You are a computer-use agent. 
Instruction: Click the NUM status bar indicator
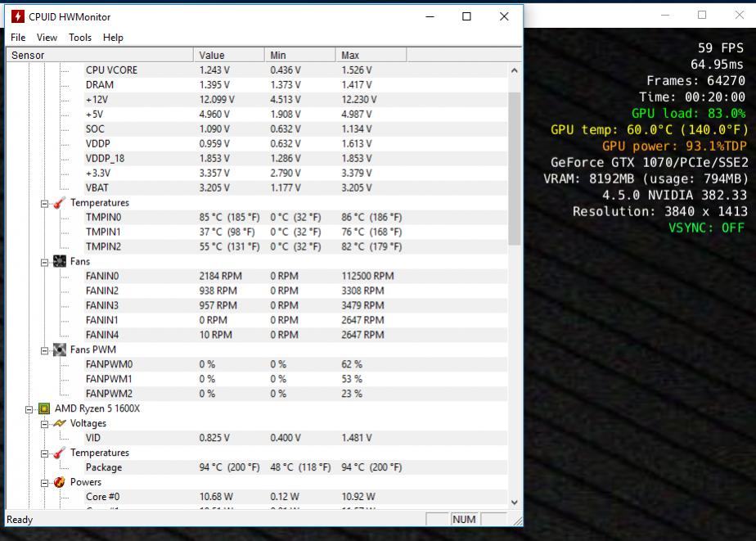pyautogui.click(x=464, y=519)
